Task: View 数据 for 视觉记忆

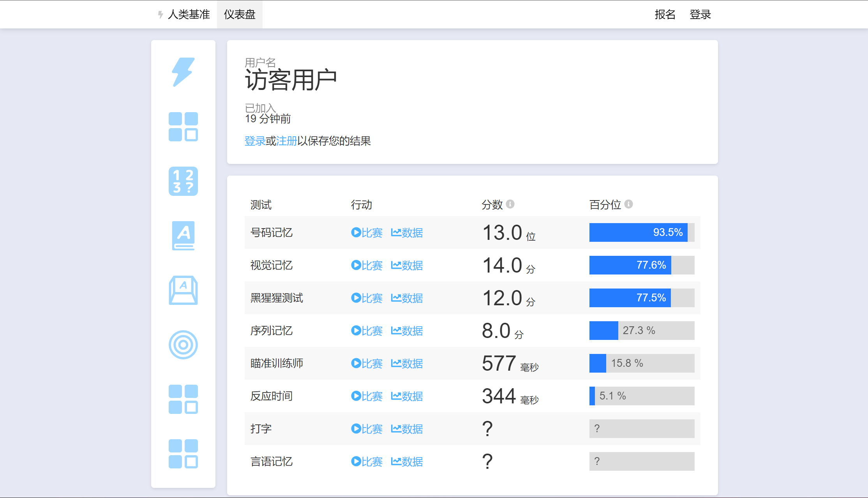Action: point(407,265)
